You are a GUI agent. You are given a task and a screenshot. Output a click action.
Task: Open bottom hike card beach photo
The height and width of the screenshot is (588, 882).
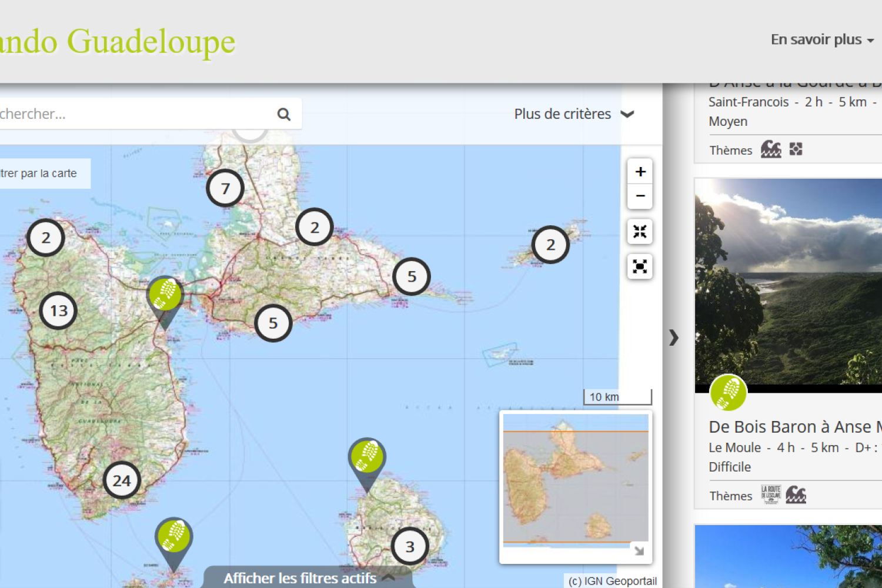click(789, 557)
